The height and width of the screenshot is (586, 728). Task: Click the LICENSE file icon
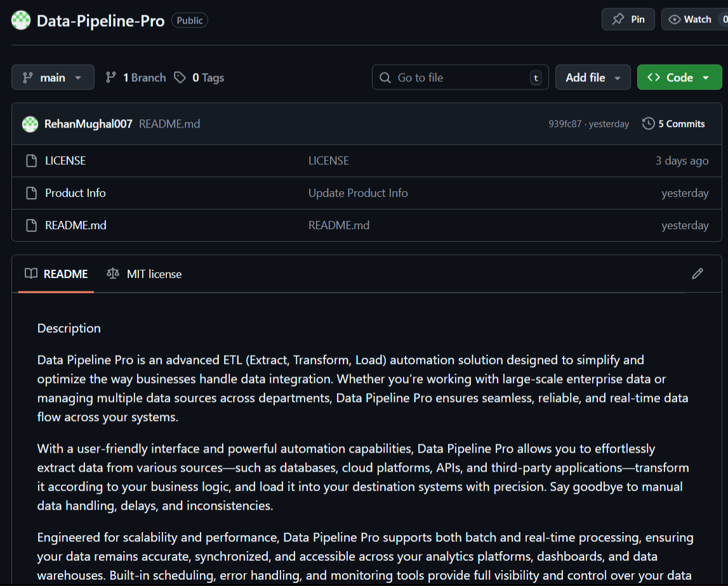(31, 161)
